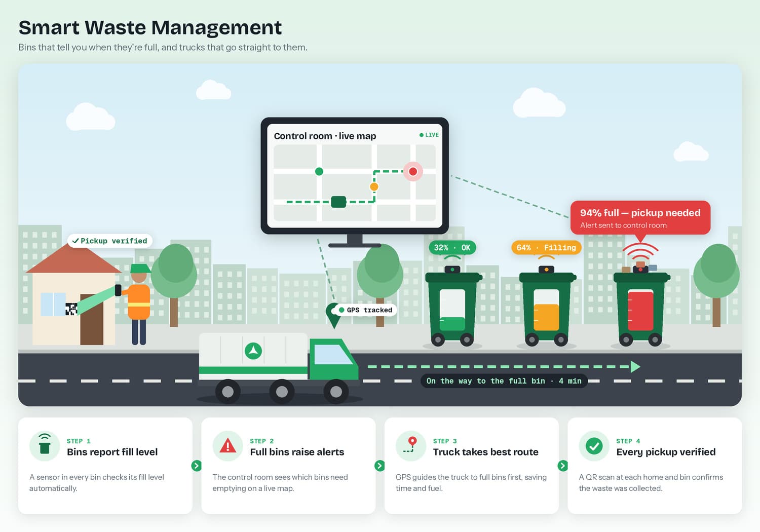Click the arrow between Step 3 and Step 4 cards
760x532 pixels.
tap(562, 466)
